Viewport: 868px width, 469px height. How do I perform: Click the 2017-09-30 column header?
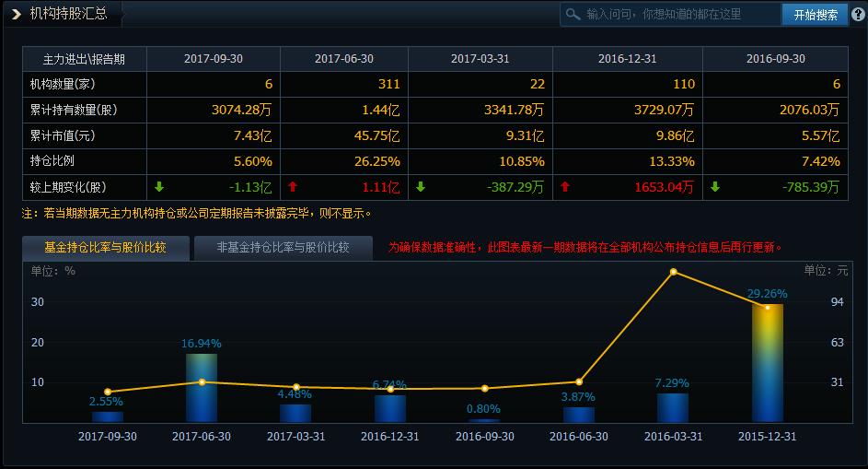tap(214, 59)
